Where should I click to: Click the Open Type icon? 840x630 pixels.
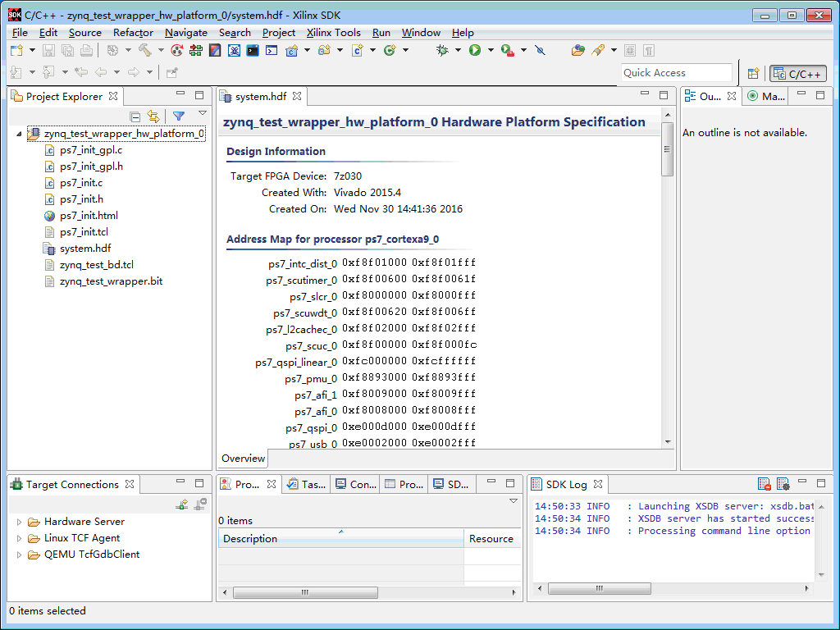[577, 50]
